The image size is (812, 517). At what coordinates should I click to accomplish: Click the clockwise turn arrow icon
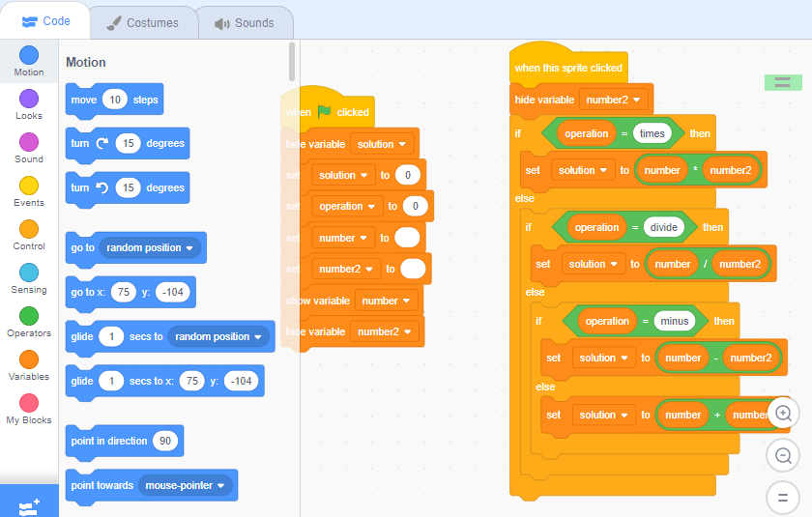coord(102,143)
